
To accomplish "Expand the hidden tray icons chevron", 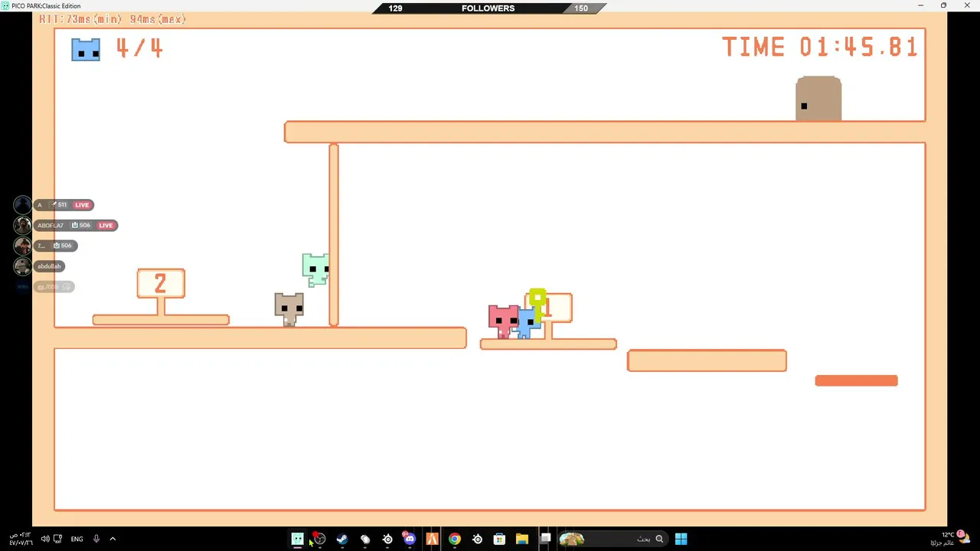I will click(113, 539).
